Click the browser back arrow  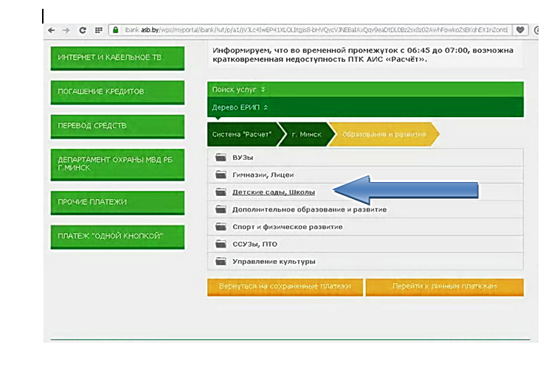pyautogui.click(x=52, y=30)
